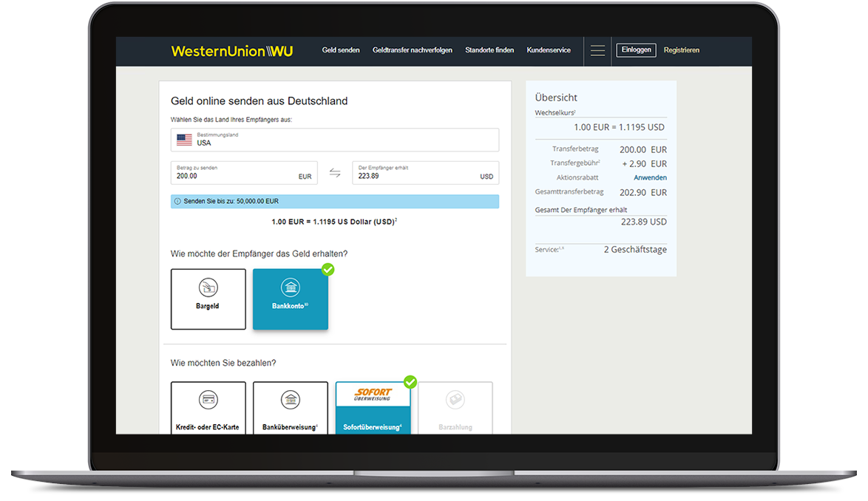Viewport: 868px width, 501px height.
Task: Open the hamburger menu icon
Action: click(597, 51)
